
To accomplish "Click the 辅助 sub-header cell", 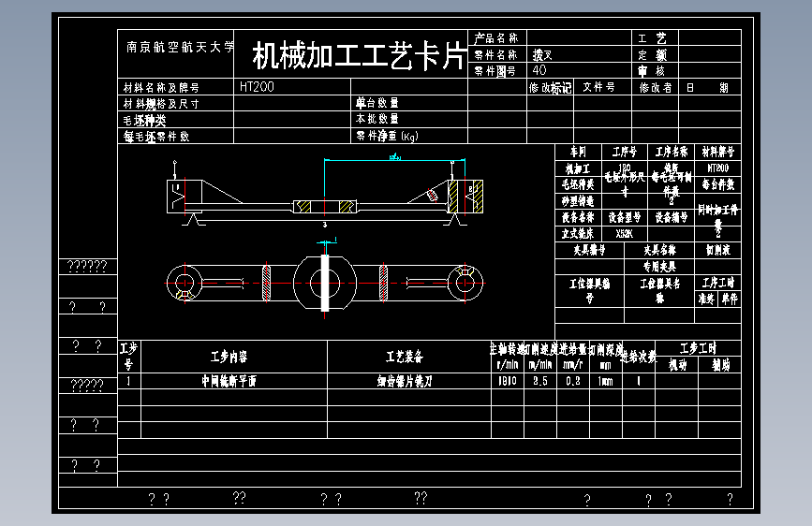I will pyautogui.click(x=720, y=365).
